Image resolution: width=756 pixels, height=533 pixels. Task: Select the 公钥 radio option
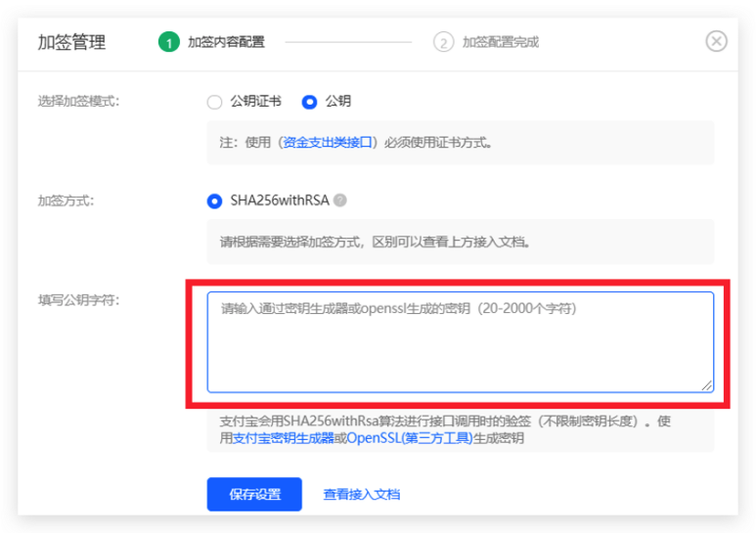pyautogui.click(x=310, y=101)
